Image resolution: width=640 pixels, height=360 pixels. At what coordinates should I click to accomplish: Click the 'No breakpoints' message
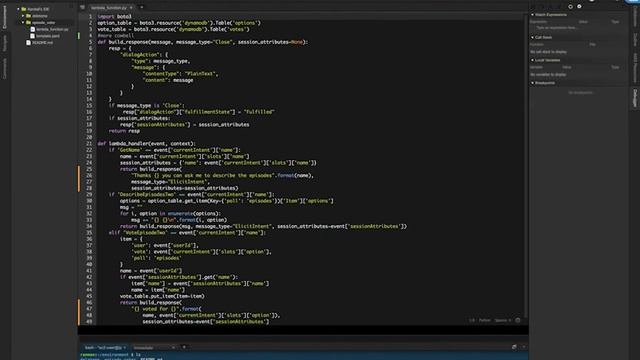point(580,93)
